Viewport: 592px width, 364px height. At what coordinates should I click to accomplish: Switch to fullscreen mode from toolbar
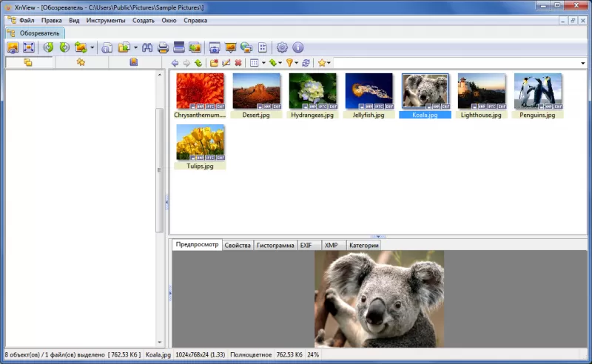coord(29,47)
